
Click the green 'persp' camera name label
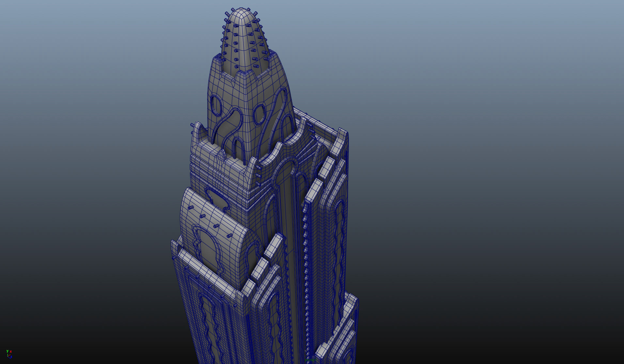click(x=311, y=360)
